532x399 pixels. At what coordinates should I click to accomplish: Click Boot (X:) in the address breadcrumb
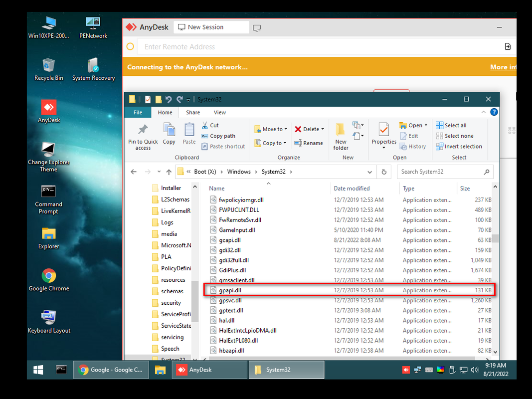[x=205, y=172]
